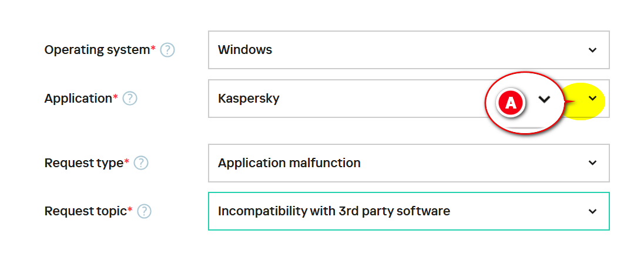Click the red circled A marker
This screenshot has height=264, width=644.
pyautogui.click(x=511, y=103)
